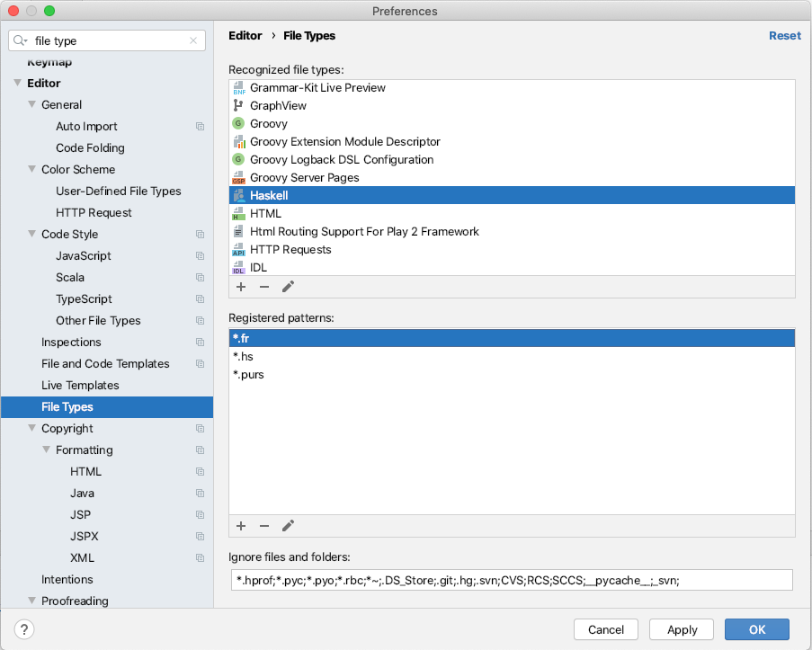Click the Reset link

[784, 36]
